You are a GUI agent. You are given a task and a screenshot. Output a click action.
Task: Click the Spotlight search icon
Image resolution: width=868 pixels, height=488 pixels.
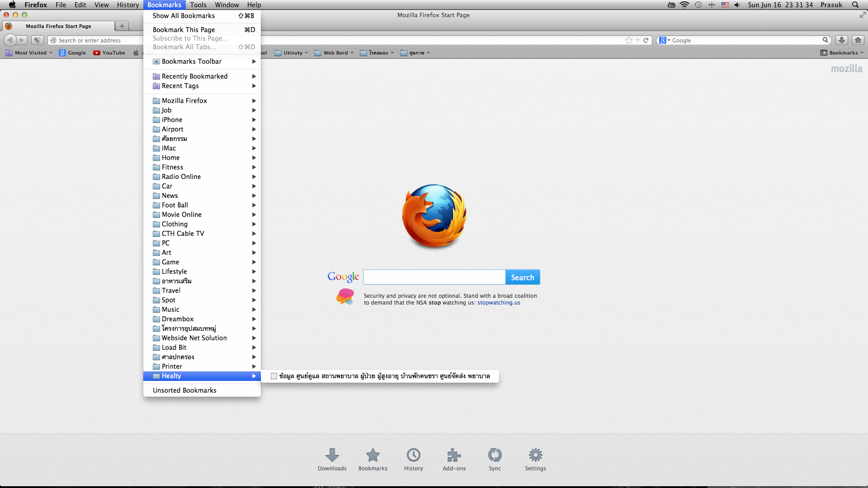(x=855, y=5)
